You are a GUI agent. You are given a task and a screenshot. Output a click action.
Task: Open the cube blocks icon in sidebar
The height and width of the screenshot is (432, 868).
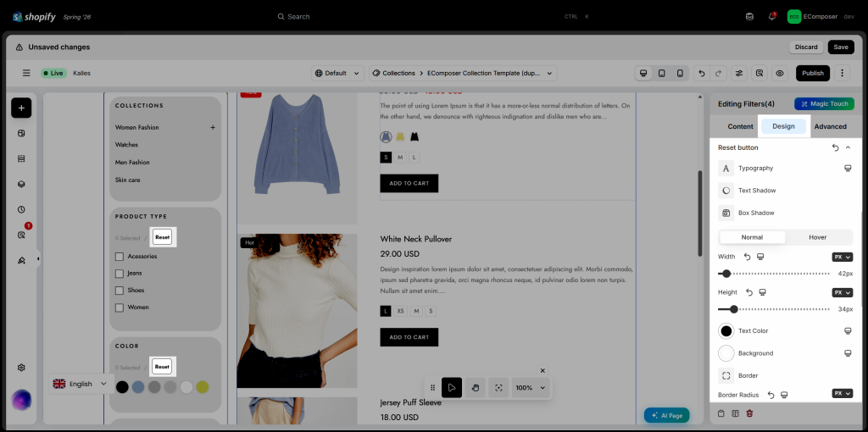coord(21,184)
